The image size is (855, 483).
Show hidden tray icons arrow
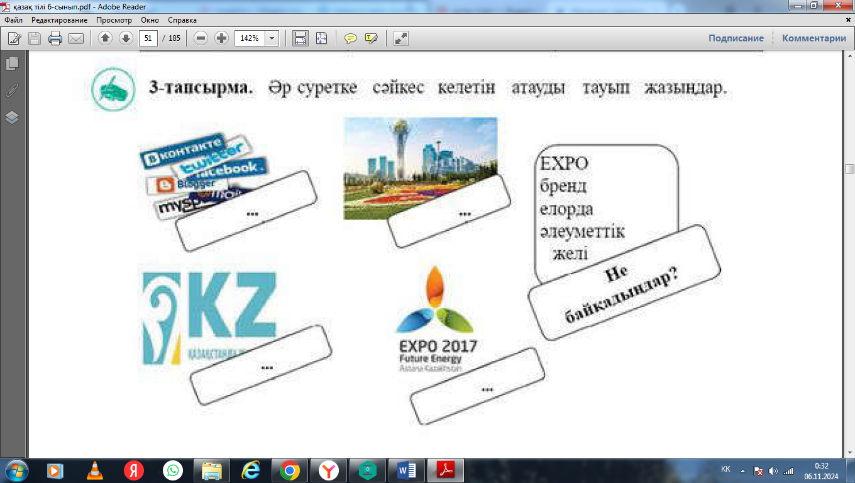pyautogui.click(x=742, y=471)
